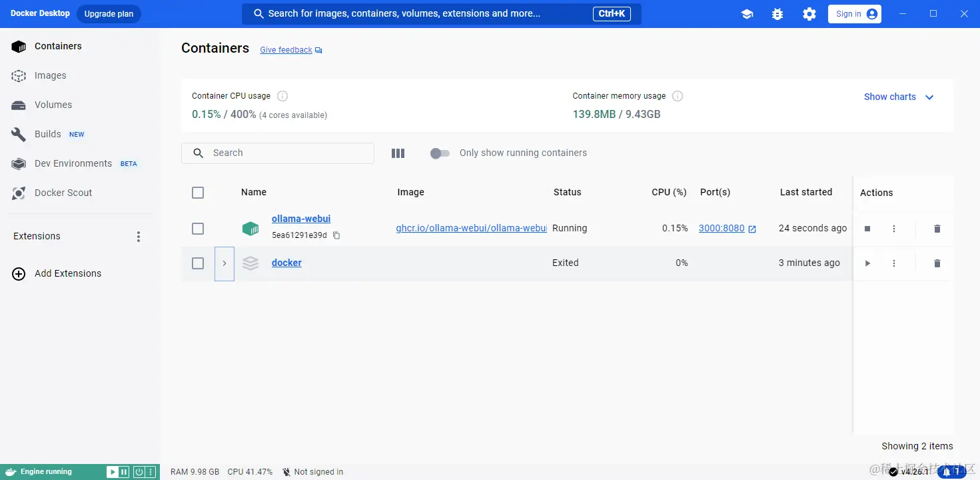
Task: Open Settings with the gear icon
Action: coord(809,14)
